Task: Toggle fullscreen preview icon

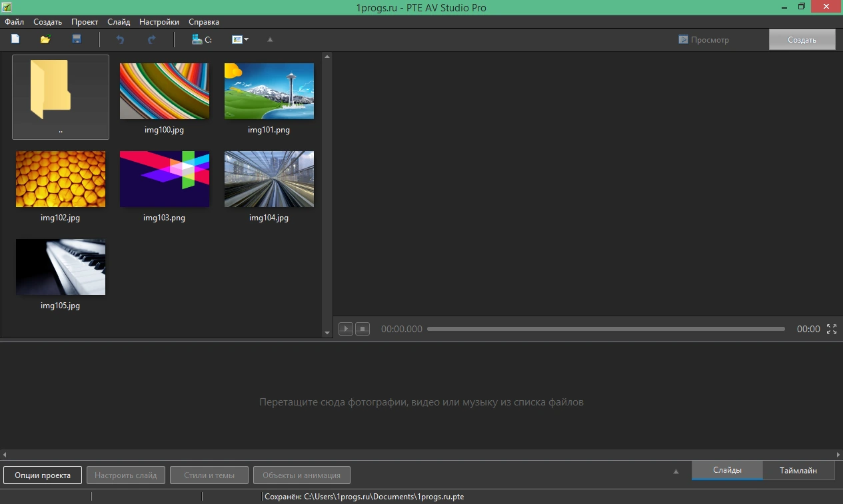Action: [x=832, y=329]
